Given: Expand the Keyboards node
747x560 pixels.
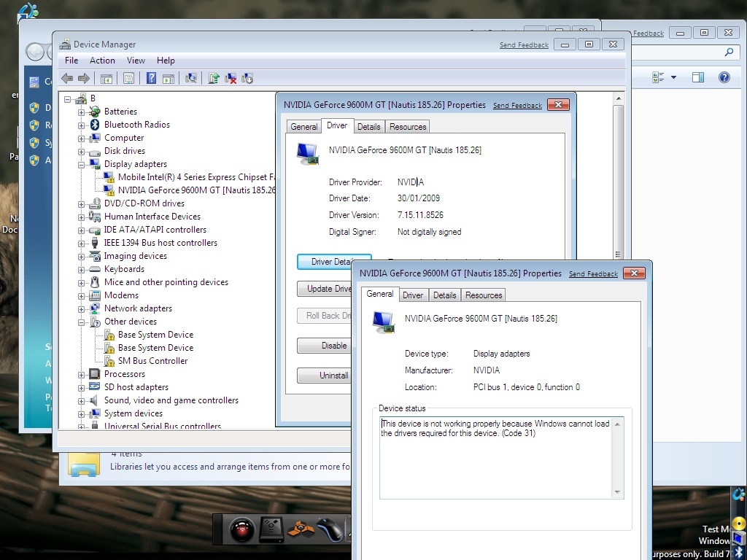Looking at the screenshot, I should click(x=82, y=270).
